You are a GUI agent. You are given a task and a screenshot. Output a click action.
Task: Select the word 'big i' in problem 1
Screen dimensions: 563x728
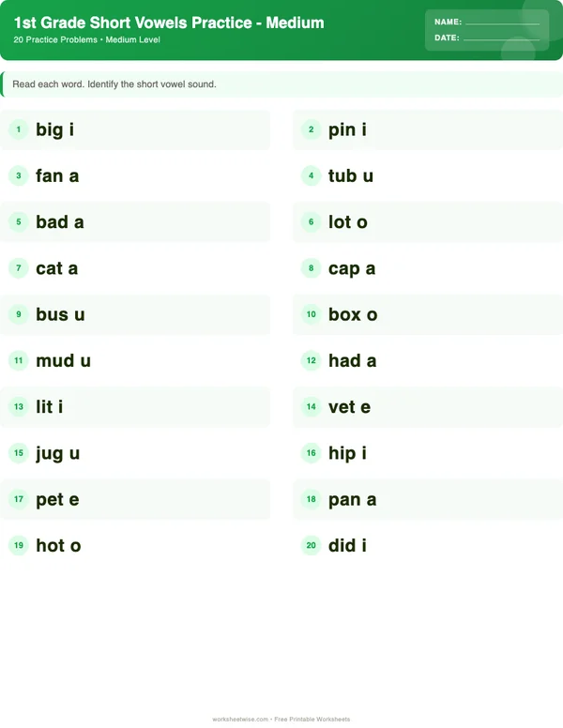[x=54, y=129]
